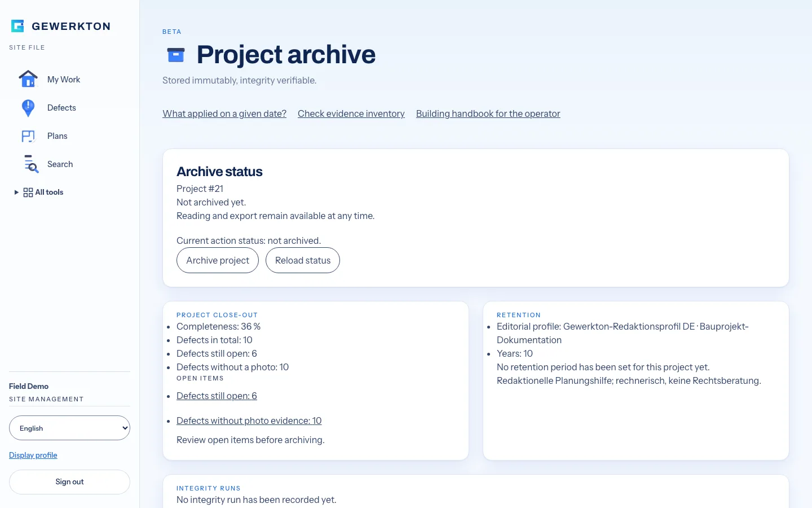Click 'No integrity run has been recorded yet.'
This screenshot has width=812, height=508.
coord(257,500)
